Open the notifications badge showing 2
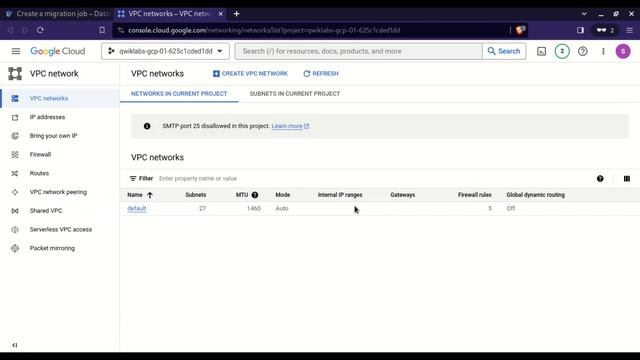 (x=562, y=51)
